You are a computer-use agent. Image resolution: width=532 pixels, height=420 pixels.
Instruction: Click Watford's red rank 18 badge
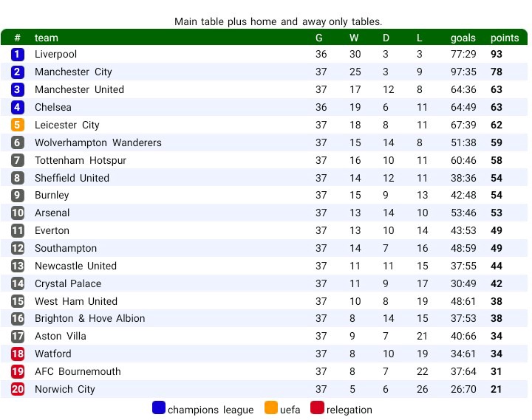click(18, 354)
